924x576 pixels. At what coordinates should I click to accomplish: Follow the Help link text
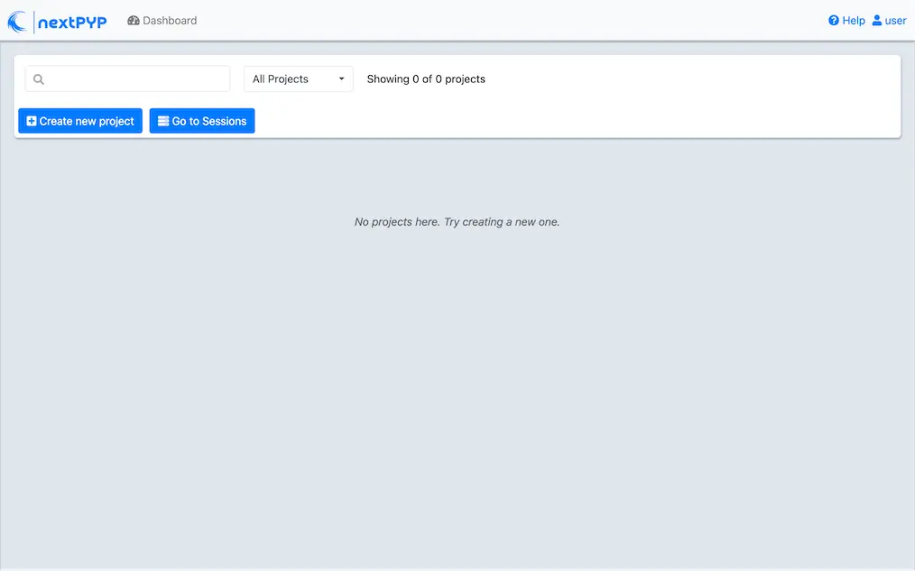point(853,21)
